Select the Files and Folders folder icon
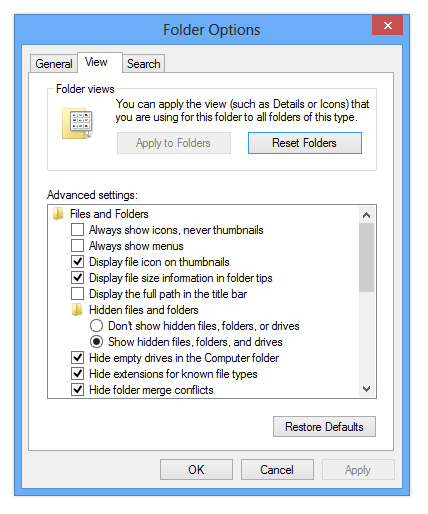 [58, 214]
